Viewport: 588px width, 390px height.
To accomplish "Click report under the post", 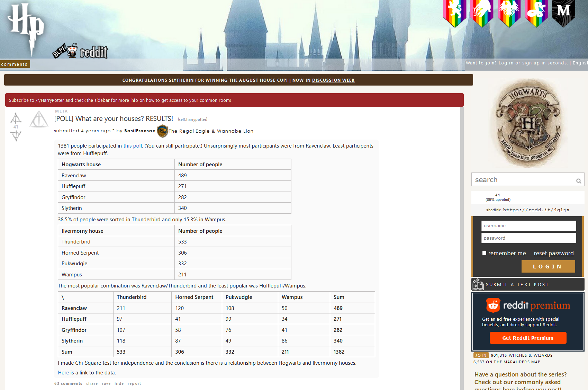I will pyautogui.click(x=134, y=383).
